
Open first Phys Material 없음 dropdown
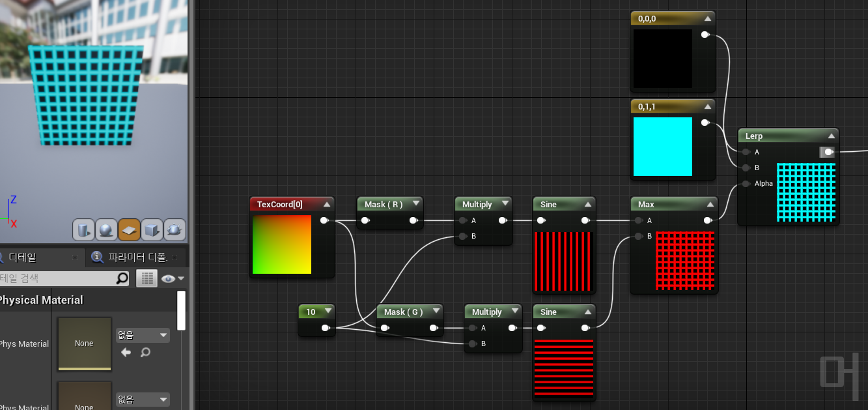[x=143, y=335]
